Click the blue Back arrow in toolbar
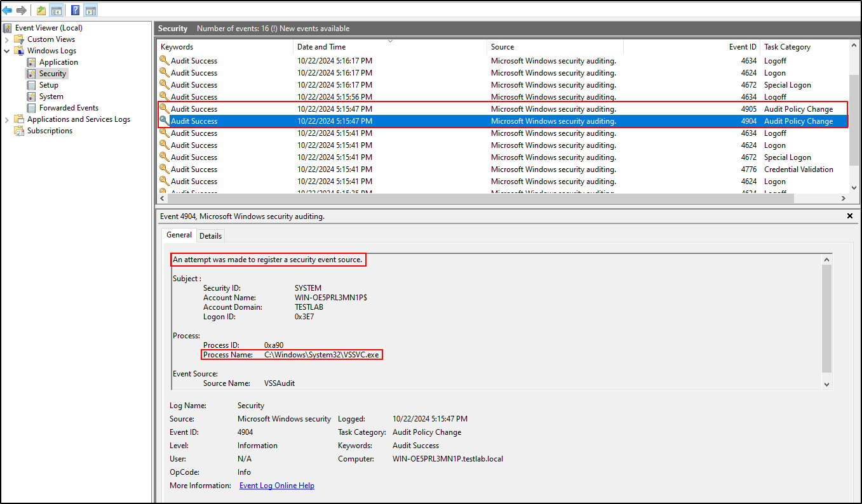This screenshot has height=504, width=862. point(8,10)
